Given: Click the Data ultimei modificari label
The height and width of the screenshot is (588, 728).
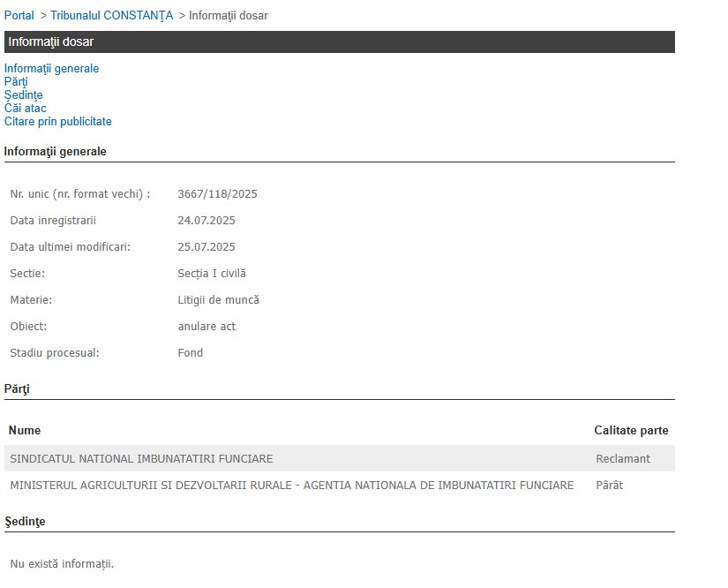Looking at the screenshot, I should [70, 246].
